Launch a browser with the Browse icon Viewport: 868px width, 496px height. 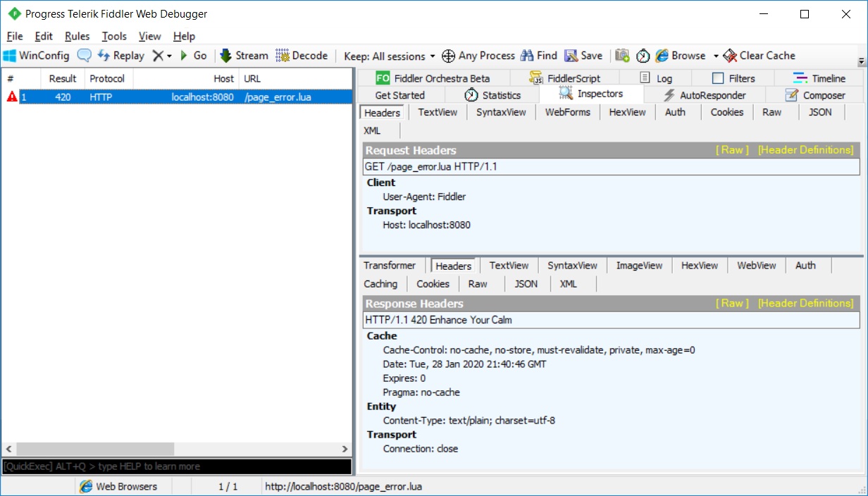(x=681, y=55)
